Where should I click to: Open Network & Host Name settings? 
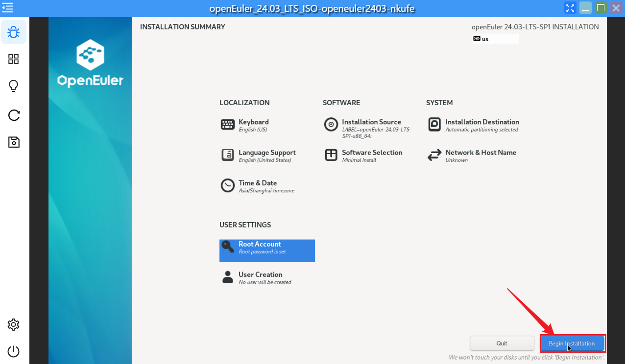(x=474, y=156)
